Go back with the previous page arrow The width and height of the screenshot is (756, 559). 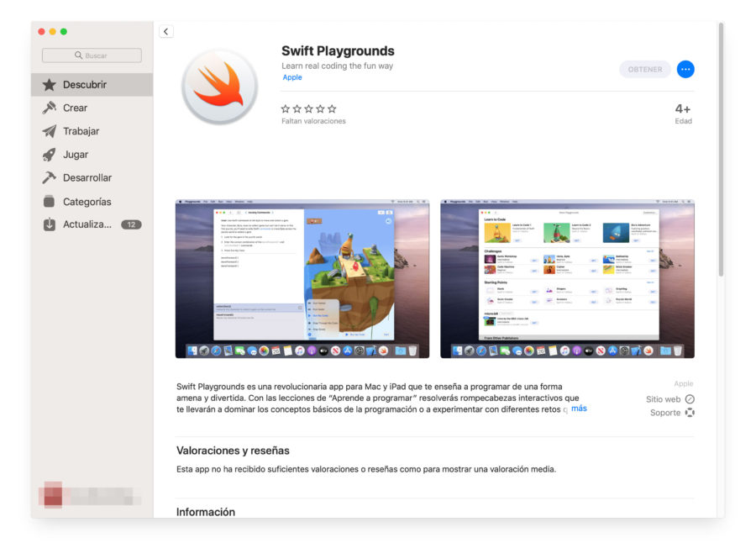tap(165, 30)
